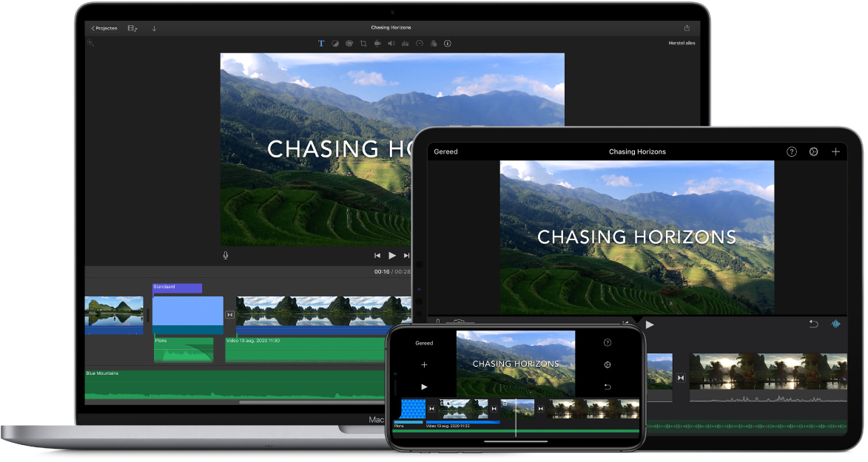Click the plus button on iPad

[x=835, y=152]
